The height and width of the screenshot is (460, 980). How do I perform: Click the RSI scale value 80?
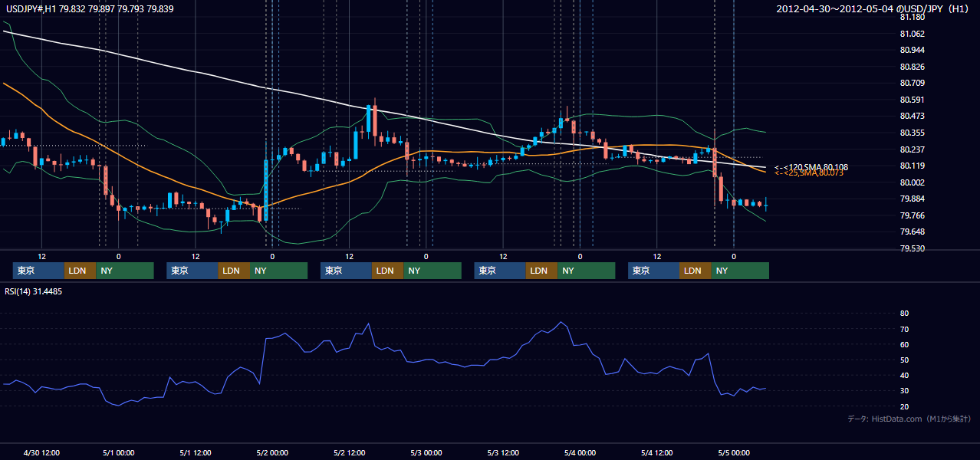pos(904,314)
